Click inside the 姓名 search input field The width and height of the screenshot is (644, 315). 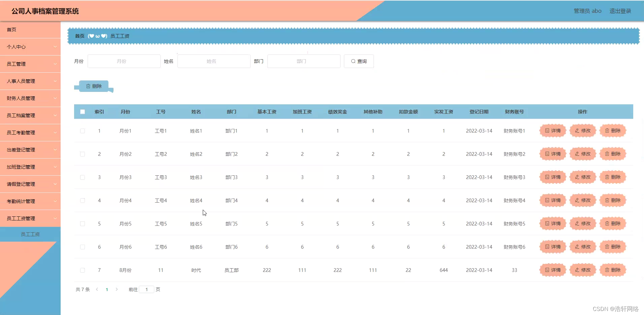click(x=214, y=61)
